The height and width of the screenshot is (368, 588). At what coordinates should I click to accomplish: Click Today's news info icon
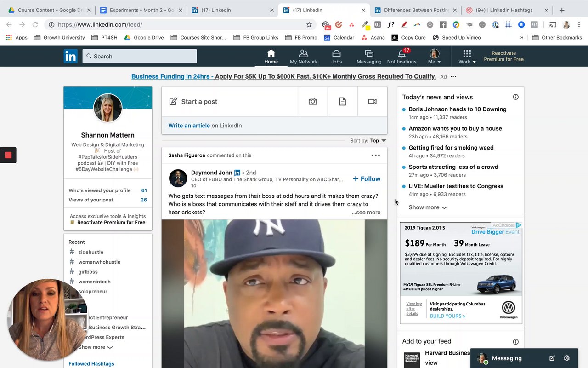point(515,97)
